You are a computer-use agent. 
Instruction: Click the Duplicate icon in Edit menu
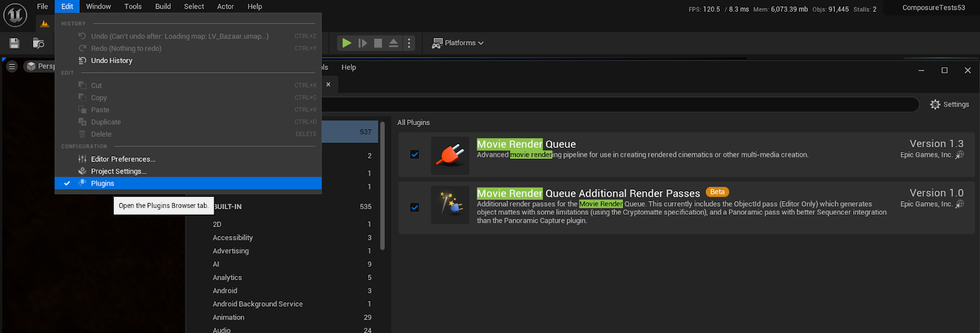[x=82, y=122]
